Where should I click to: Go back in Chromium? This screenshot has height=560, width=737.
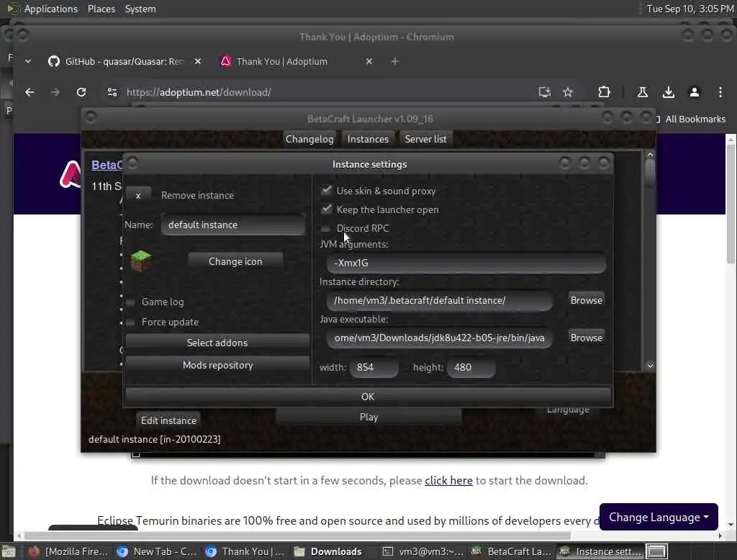click(29, 92)
